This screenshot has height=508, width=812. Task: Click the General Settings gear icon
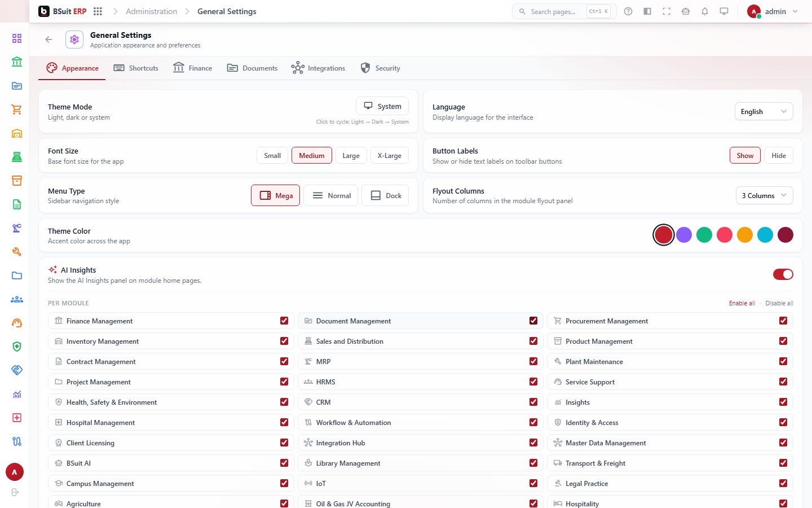[74, 40]
